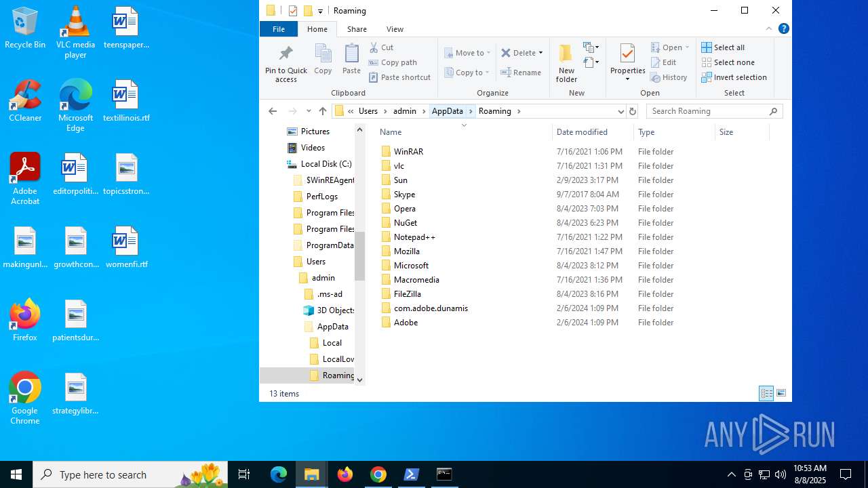Viewport: 868px width, 488px height.
Task: Open the Windows Start button
Action: (x=16, y=474)
